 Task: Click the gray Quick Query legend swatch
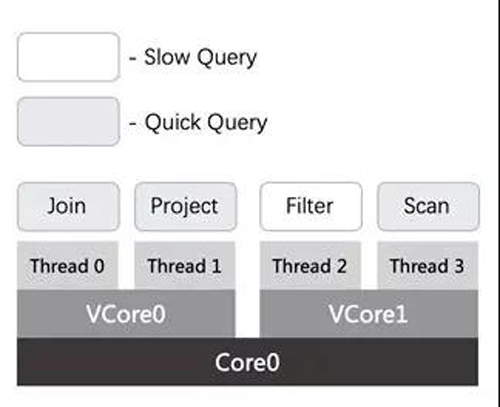(x=68, y=122)
